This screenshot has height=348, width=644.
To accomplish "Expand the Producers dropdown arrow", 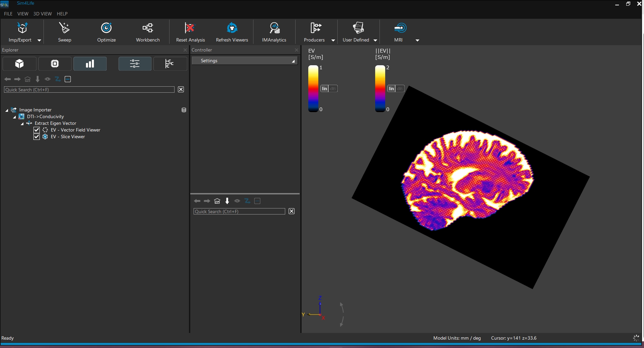I will (333, 40).
